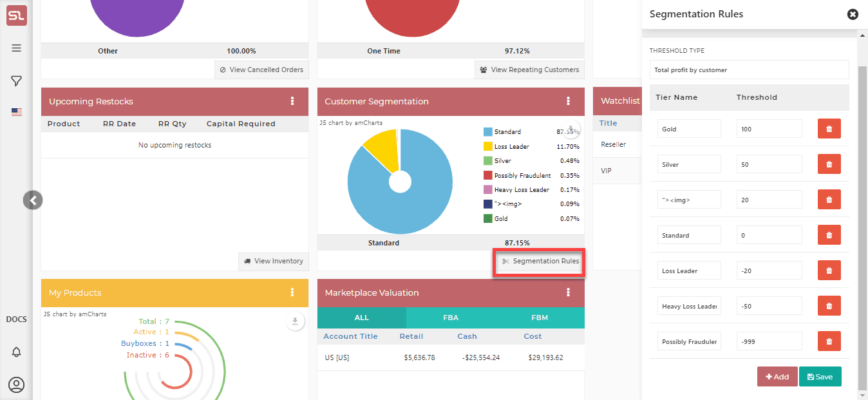Download the Customer Segmentation chart

click(x=571, y=130)
